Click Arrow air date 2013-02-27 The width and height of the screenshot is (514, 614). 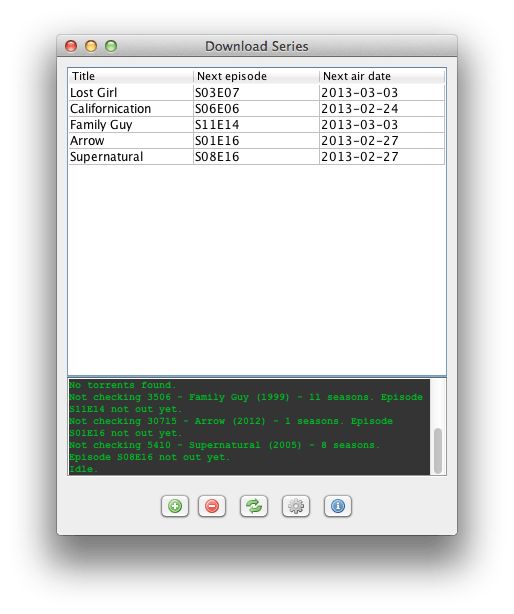coord(382,141)
